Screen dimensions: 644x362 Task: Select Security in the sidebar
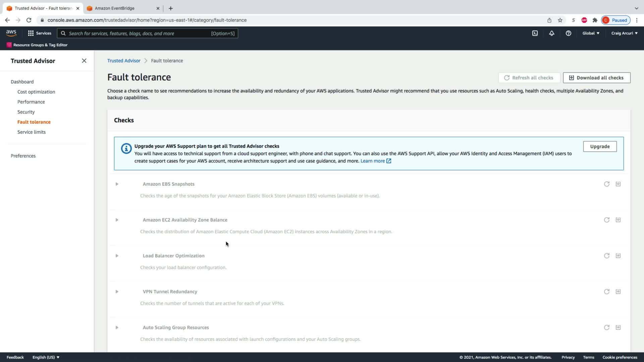[x=26, y=112]
